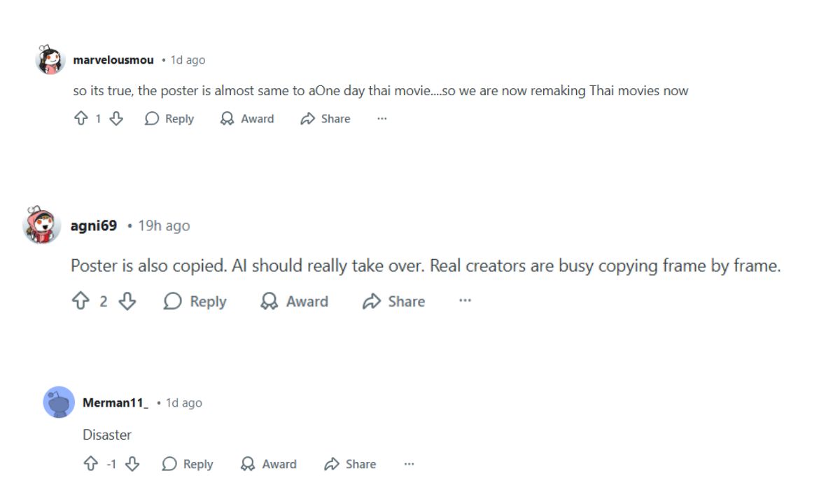Select the Reply speech bubble icon on agni69's comment
840x504 pixels.
[170, 301]
